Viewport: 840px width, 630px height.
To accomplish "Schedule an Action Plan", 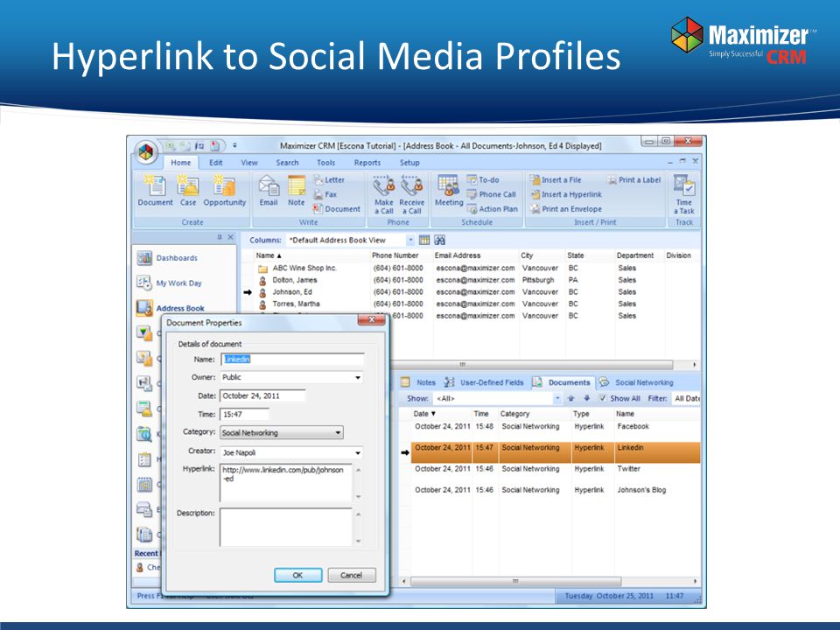I will [x=493, y=209].
